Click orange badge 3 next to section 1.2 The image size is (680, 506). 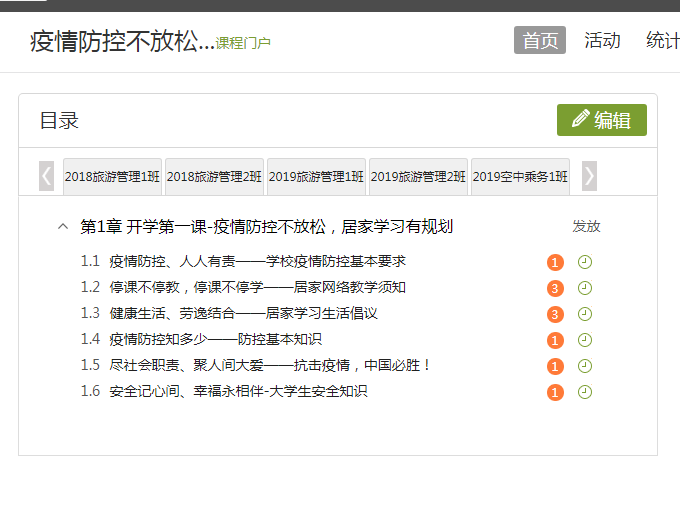pos(555,289)
